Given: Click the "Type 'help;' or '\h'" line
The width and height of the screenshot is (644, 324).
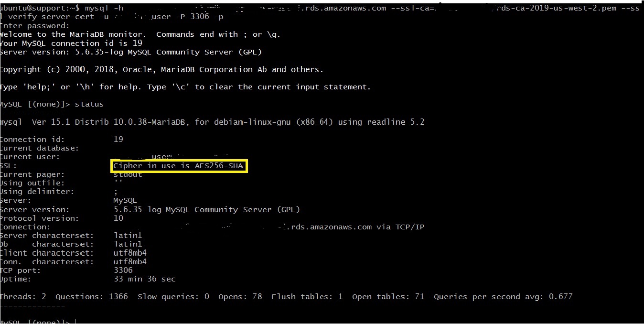Looking at the screenshot, I should point(185,87).
